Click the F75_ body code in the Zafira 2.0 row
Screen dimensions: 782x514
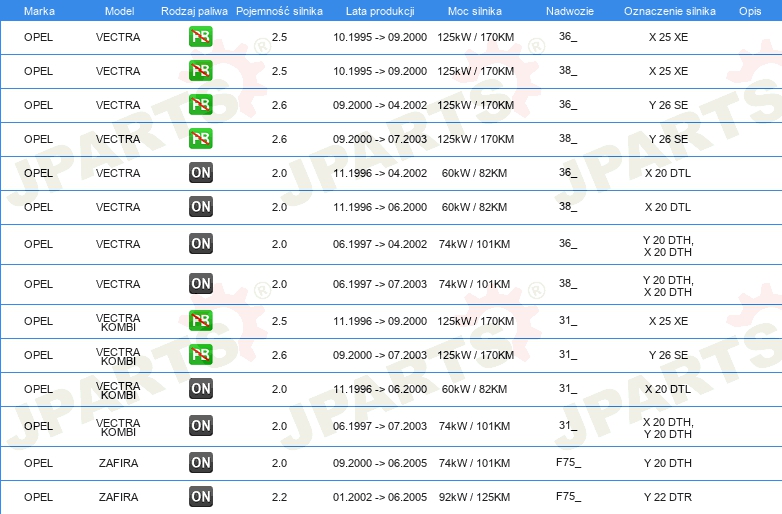point(568,462)
